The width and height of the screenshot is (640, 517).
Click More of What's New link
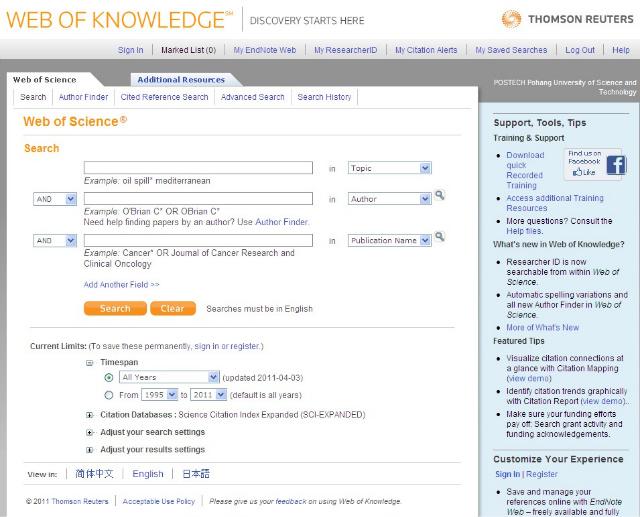pyautogui.click(x=542, y=328)
